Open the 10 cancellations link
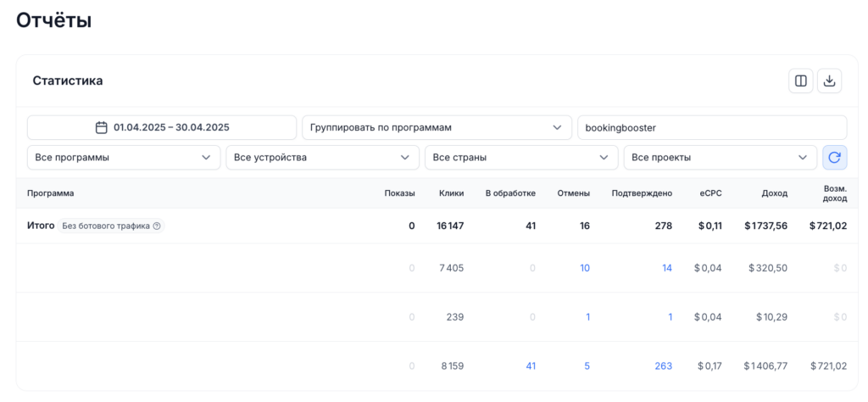This screenshot has width=868, height=402. (584, 268)
